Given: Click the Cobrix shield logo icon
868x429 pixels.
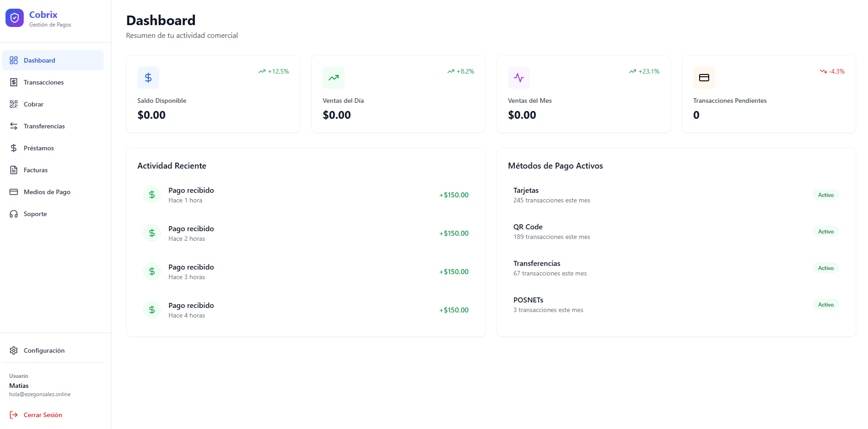Looking at the screenshot, I should [15, 18].
